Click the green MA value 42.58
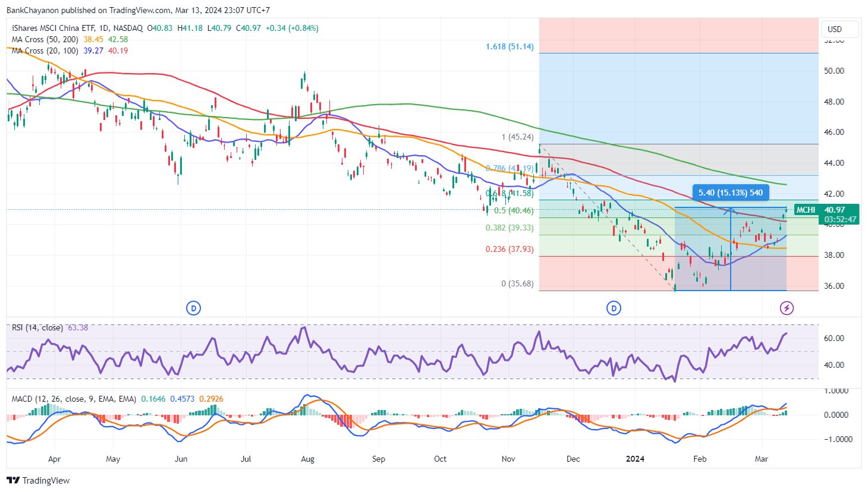This screenshot has height=492, width=868. pos(118,39)
